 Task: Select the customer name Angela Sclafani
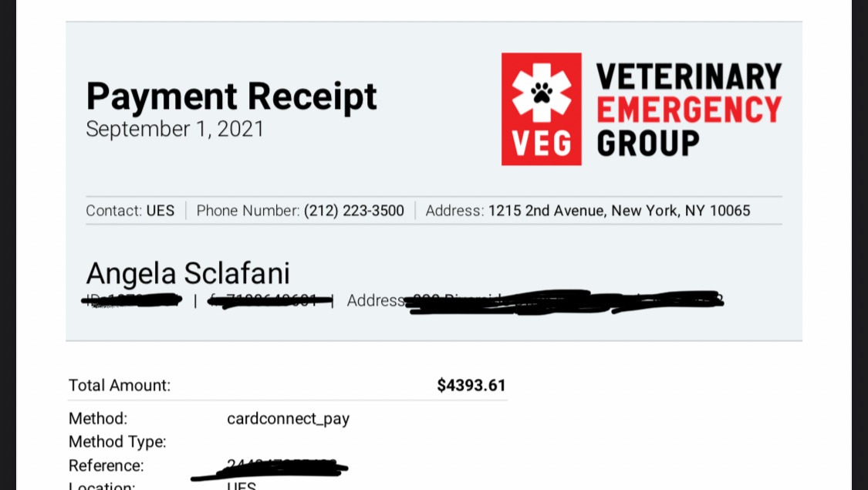click(187, 273)
